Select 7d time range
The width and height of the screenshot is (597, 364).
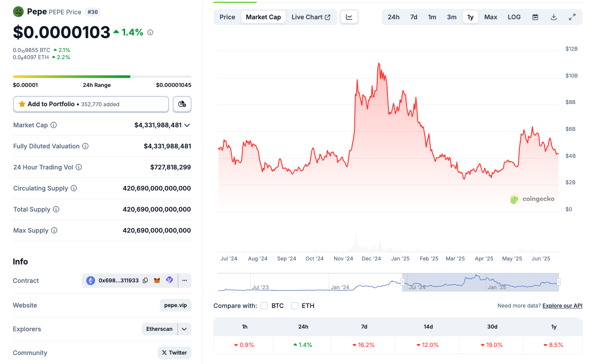(x=414, y=17)
